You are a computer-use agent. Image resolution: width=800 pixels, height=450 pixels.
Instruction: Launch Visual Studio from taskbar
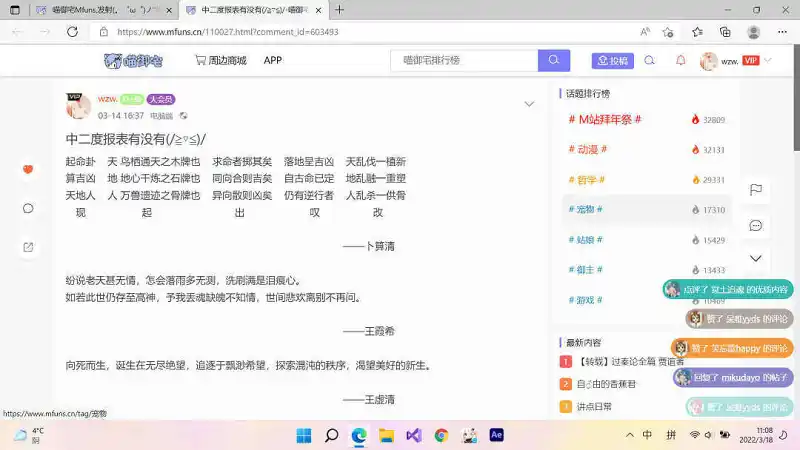click(x=414, y=435)
